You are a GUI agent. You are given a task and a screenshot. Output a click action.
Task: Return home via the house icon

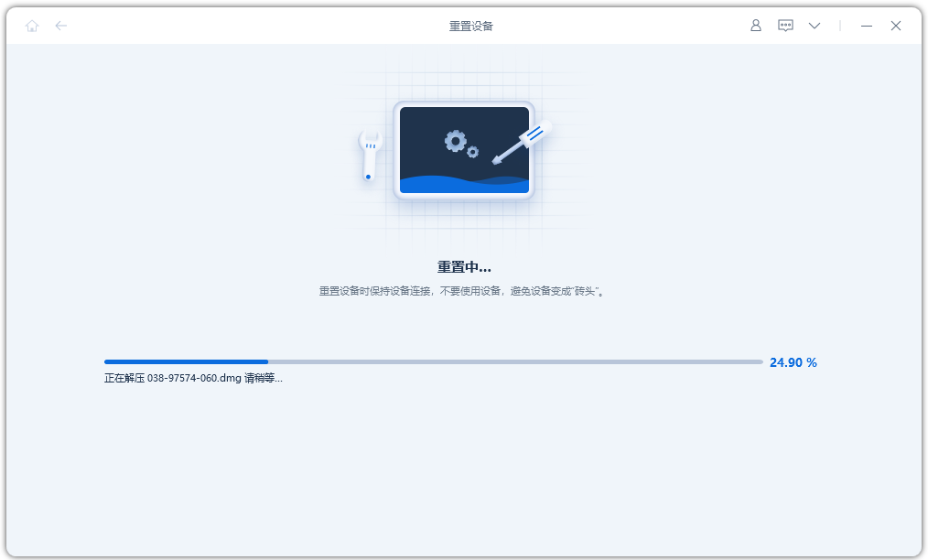click(x=32, y=26)
